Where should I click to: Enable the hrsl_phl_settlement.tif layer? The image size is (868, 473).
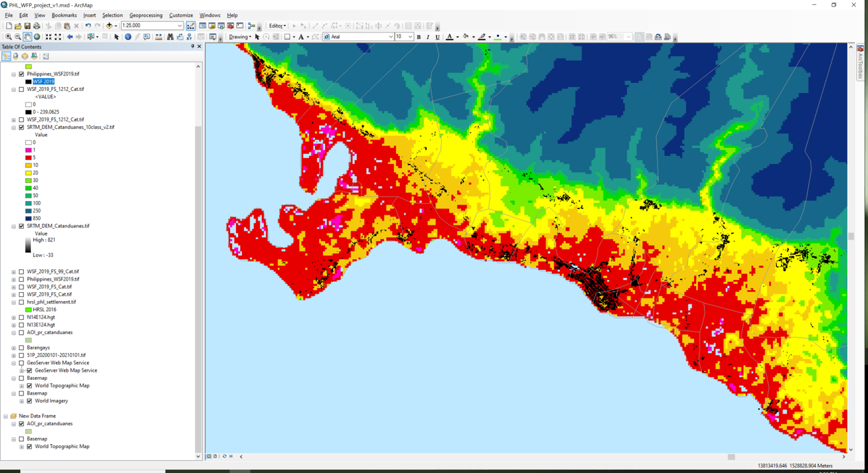tap(22, 302)
